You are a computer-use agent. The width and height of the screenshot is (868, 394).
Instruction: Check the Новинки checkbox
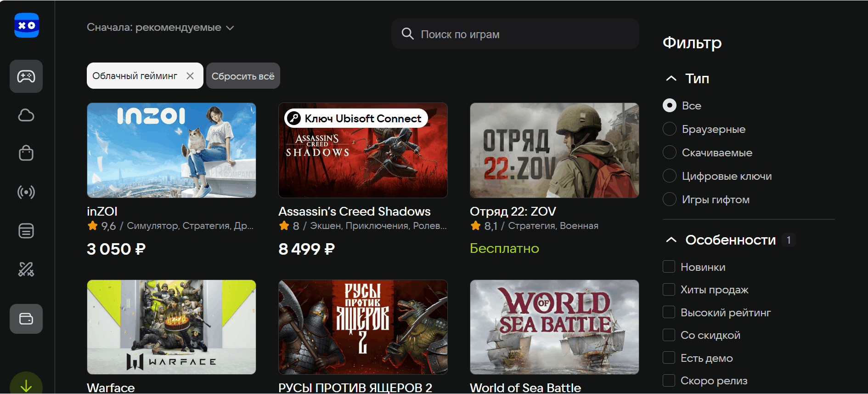[669, 267]
